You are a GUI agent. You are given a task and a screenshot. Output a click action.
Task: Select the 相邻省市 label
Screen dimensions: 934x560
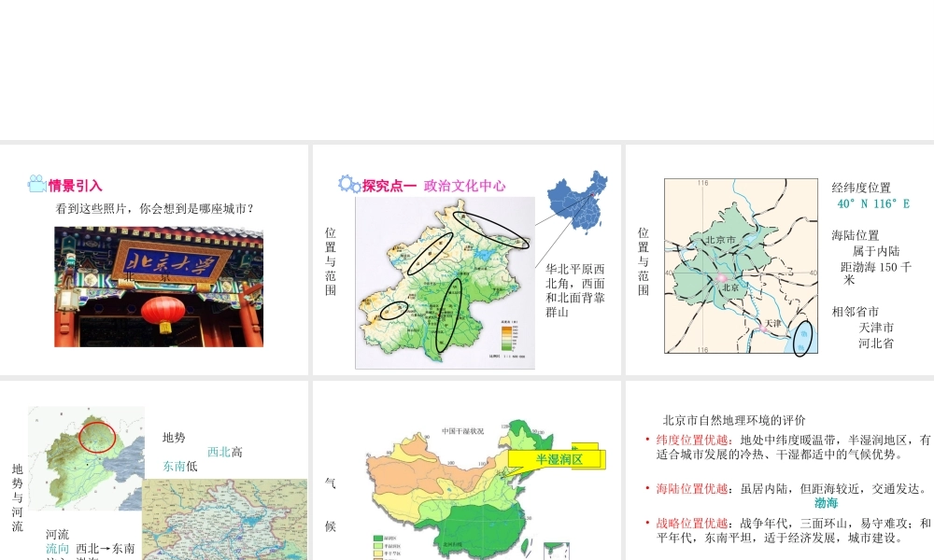[x=856, y=312]
